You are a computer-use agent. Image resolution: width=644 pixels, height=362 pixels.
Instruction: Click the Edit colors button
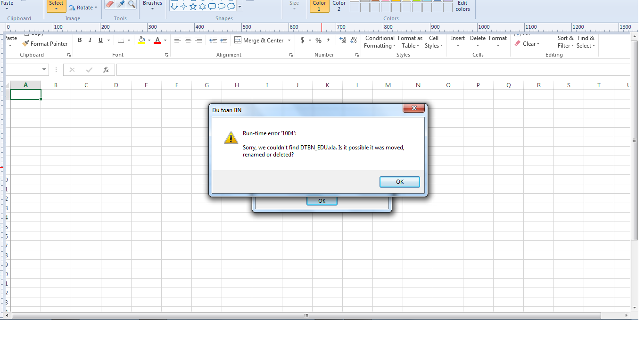coord(462,6)
